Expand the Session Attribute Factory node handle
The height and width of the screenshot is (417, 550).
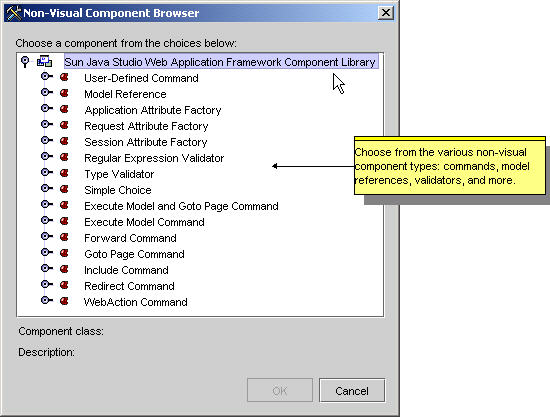47,140
